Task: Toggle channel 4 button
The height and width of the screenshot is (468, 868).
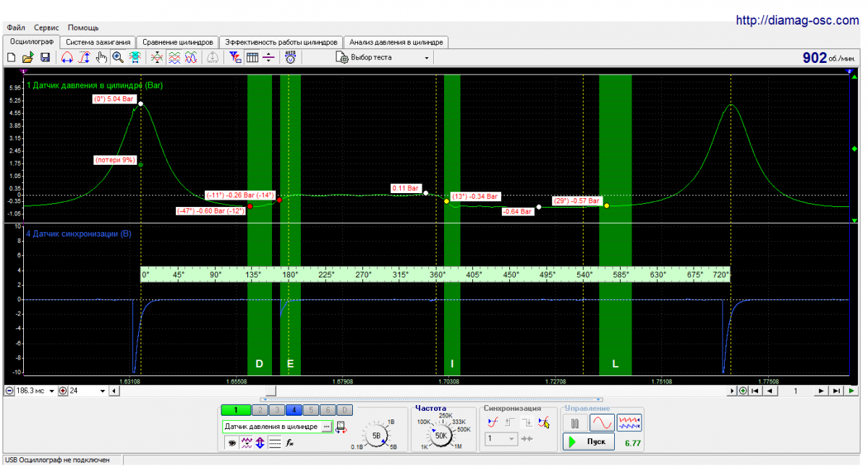Action: point(294,410)
